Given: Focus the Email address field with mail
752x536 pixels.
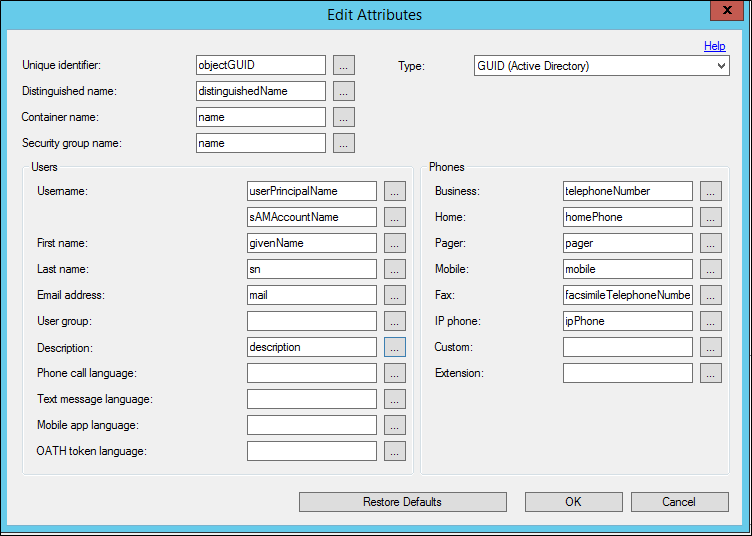Looking at the screenshot, I should [x=312, y=295].
